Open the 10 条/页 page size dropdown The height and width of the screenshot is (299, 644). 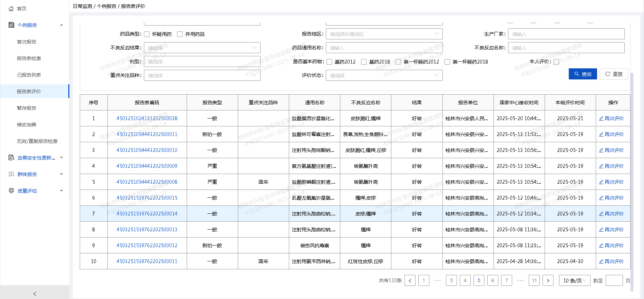(x=574, y=280)
